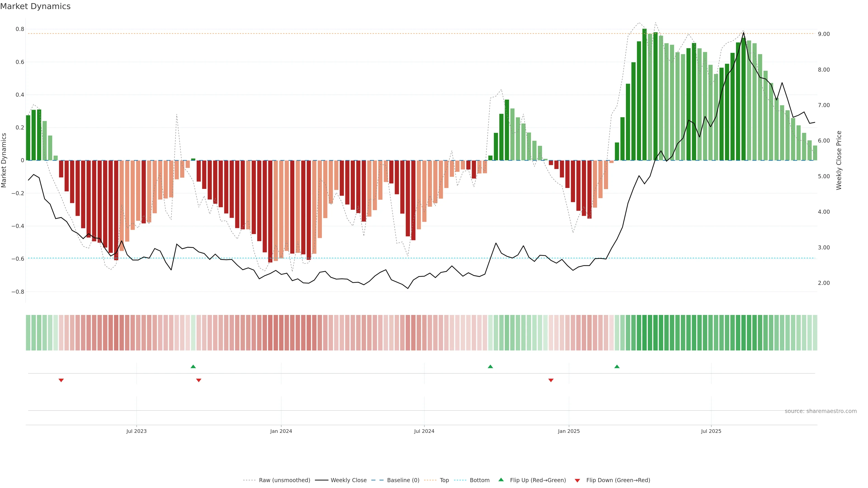
Task: Click the green flip-up marker after Jul 2024
Action: pyautogui.click(x=490, y=366)
